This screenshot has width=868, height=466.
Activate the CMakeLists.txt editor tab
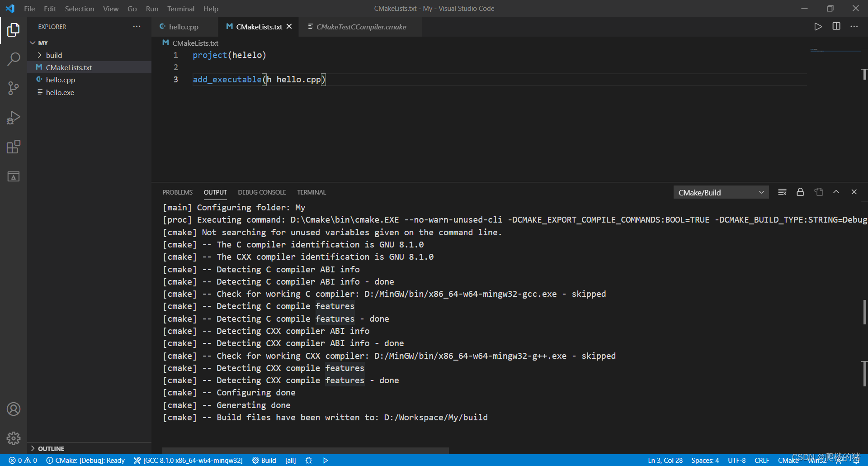259,27
